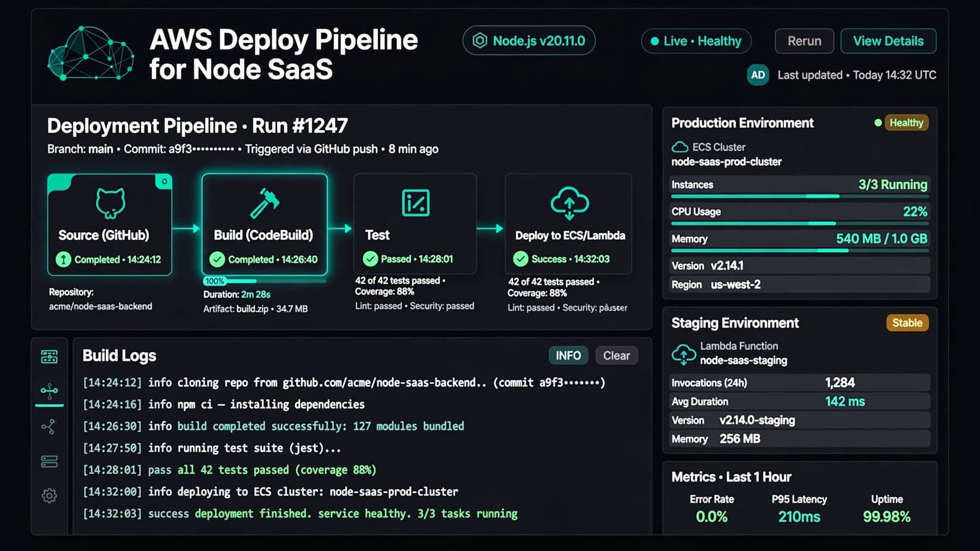Click the Avg Duration 142 ms value
The image size is (980, 551).
845,402
